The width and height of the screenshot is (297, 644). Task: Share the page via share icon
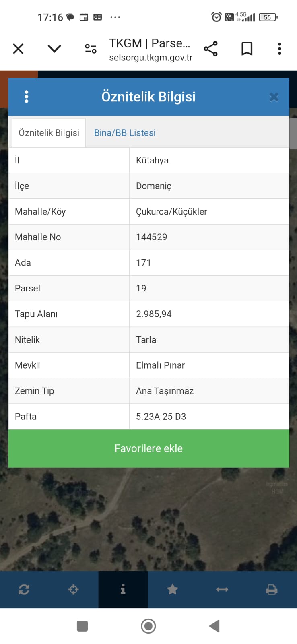[210, 49]
